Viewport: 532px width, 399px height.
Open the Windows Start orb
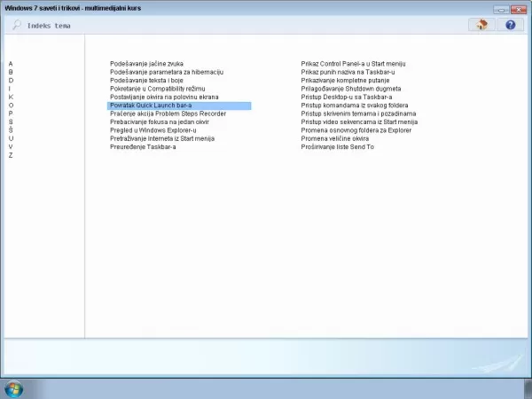pos(14,389)
